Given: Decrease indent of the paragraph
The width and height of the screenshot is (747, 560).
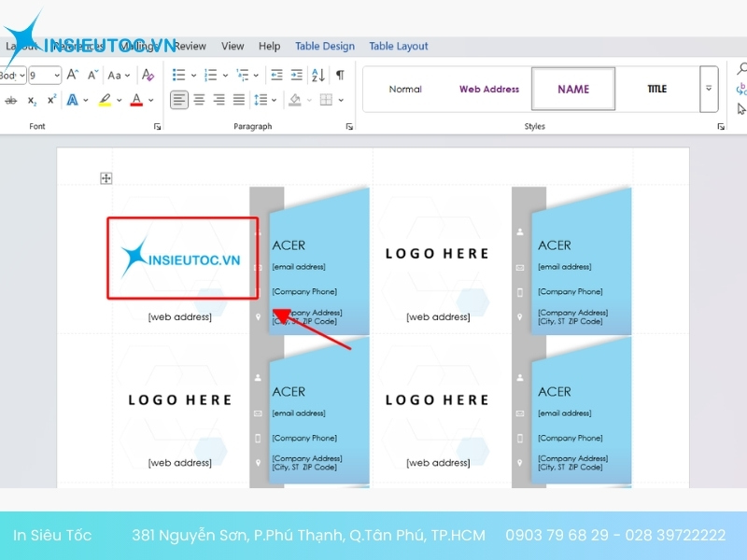Looking at the screenshot, I should (x=276, y=75).
